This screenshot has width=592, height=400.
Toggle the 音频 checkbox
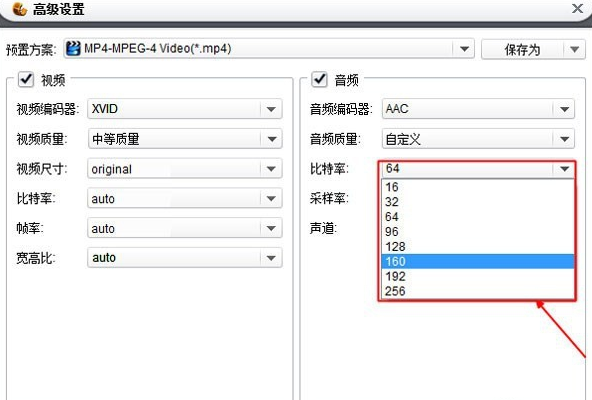(x=319, y=79)
